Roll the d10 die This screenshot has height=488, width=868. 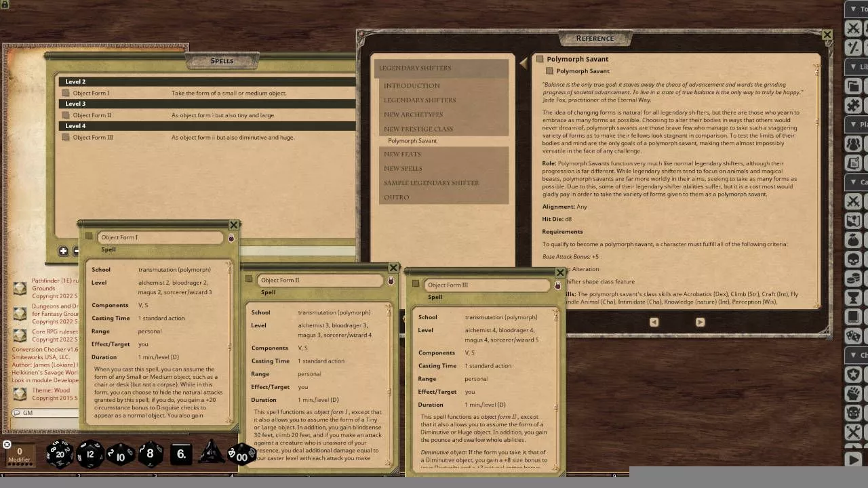pos(120,455)
